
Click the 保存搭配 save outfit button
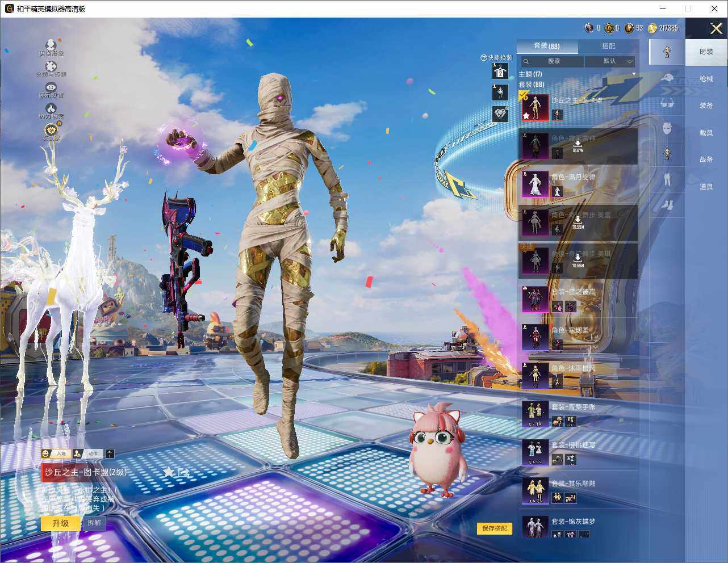(x=495, y=528)
